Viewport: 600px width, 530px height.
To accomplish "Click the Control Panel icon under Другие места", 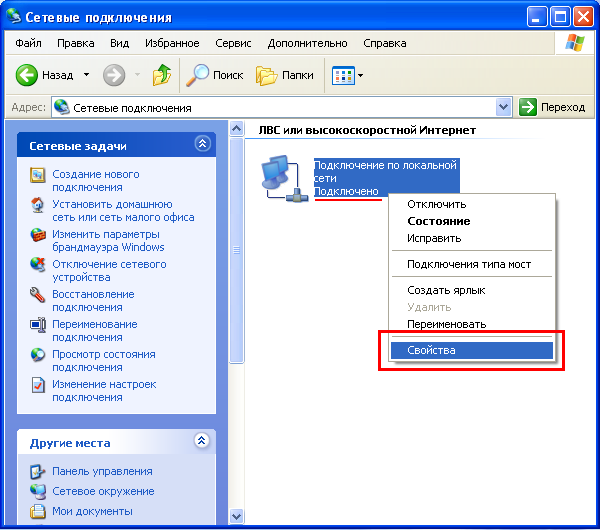I will tap(38, 471).
